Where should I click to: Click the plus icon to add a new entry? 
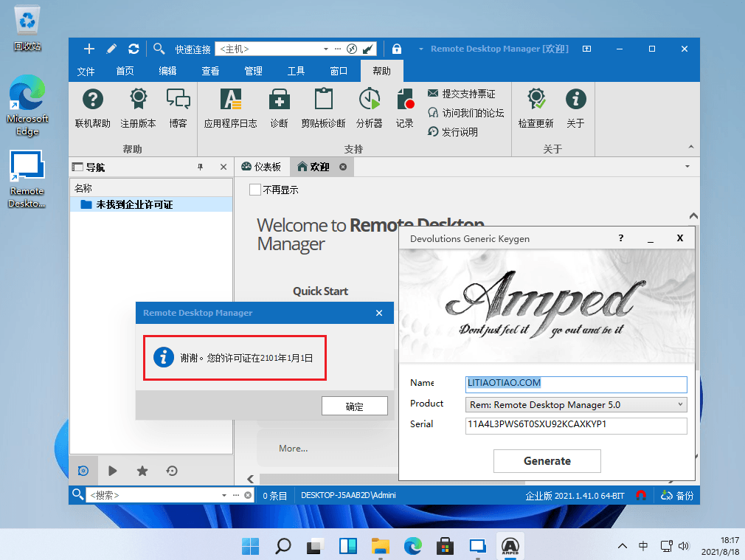point(89,49)
